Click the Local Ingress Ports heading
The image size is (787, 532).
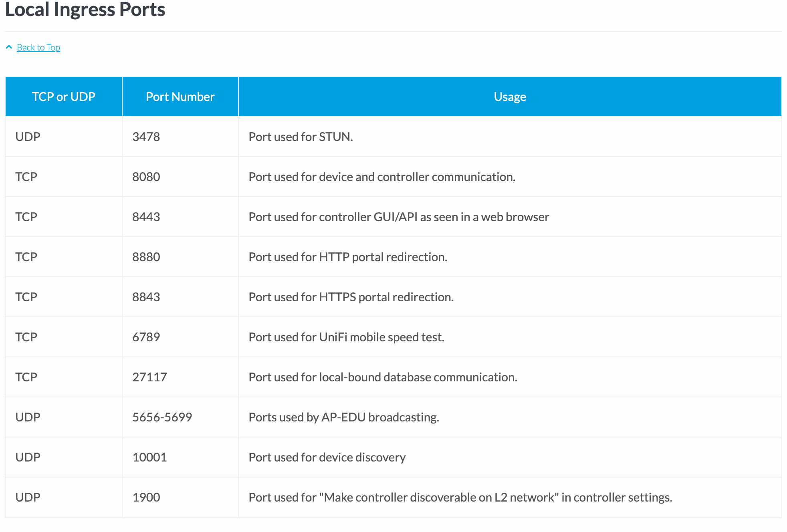click(x=85, y=10)
